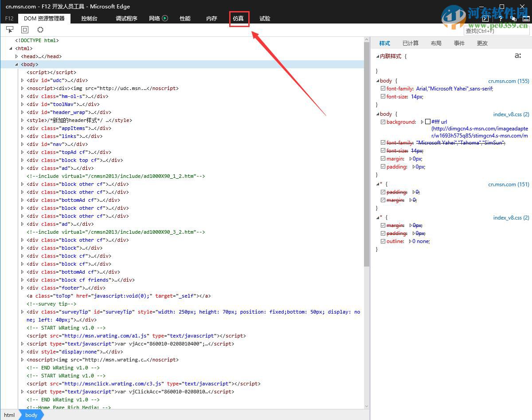
Task: Open the 已计算 computed styles tab
Action: click(410, 43)
